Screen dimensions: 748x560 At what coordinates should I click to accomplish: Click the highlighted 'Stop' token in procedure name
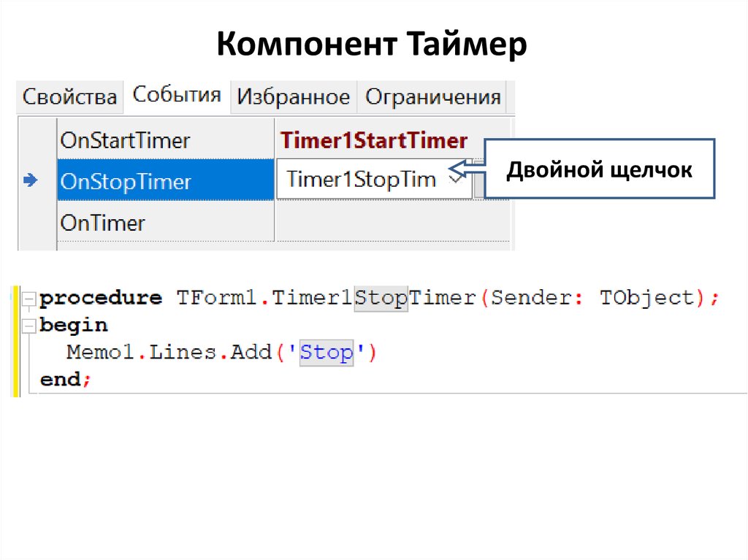point(381,297)
